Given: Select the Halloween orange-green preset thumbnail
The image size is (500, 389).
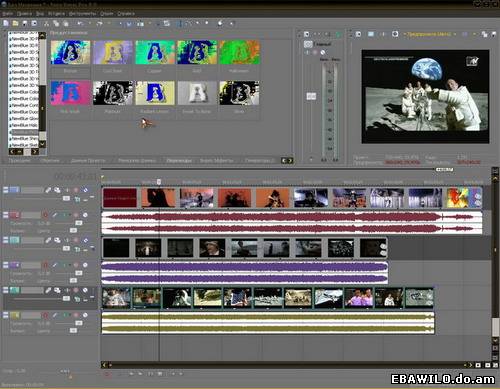Looking at the screenshot, I should click(239, 52).
